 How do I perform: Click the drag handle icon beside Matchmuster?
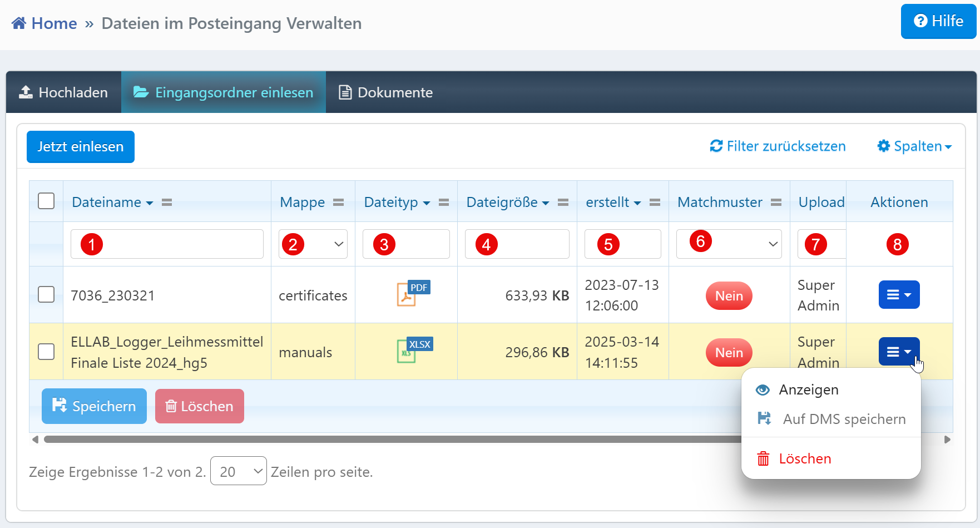coord(776,203)
